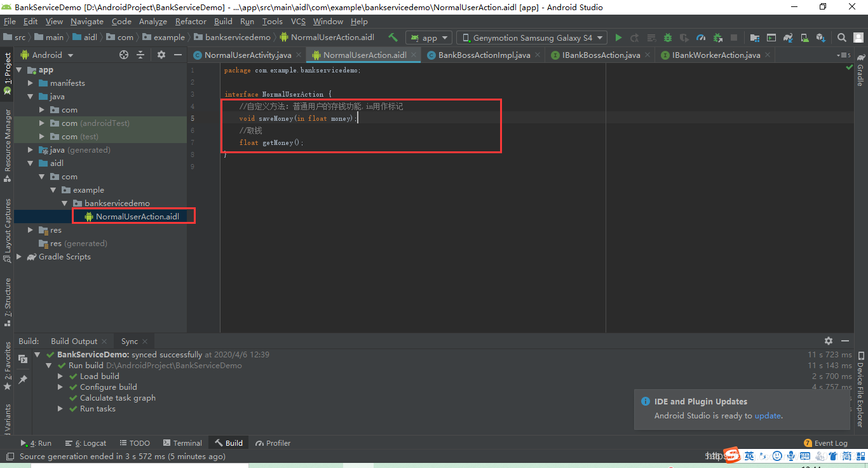Toggle tool window bars icon in status bar
Image resolution: width=868 pixels, height=468 pixels.
click(9, 457)
